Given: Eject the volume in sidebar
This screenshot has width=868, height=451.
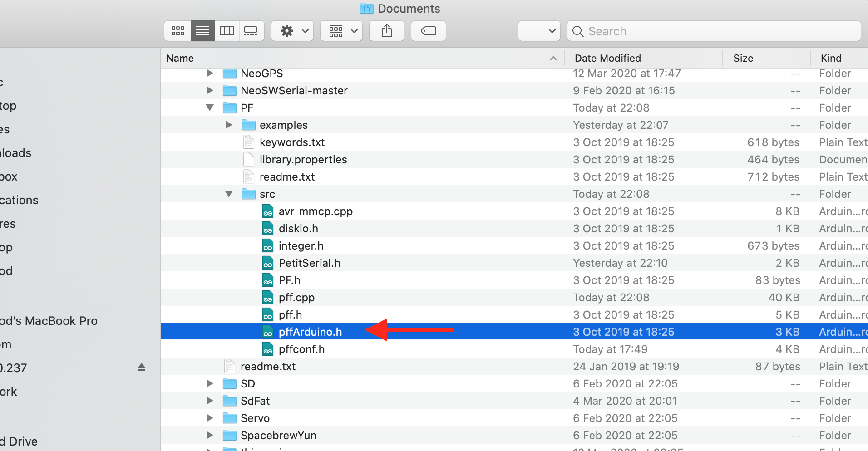Looking at the screenshot, I should coord(142,368).
